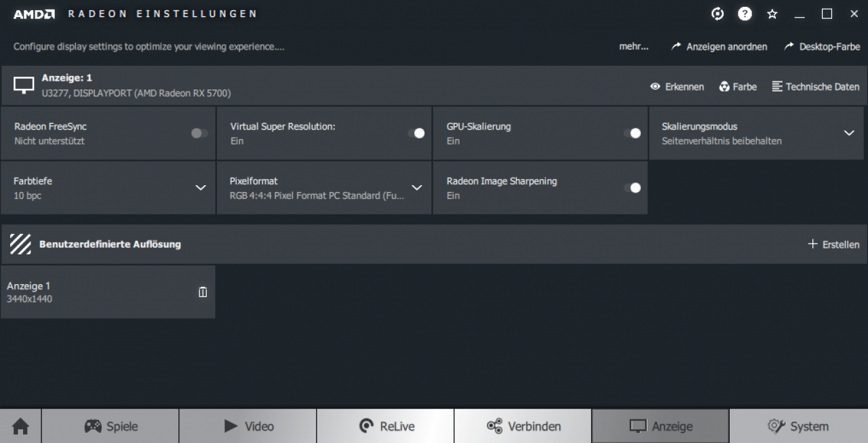The width and height of the screenshot is (868, 443).
Task: Switch off Radeon Image Sharpening
Action: coord(633,188)
